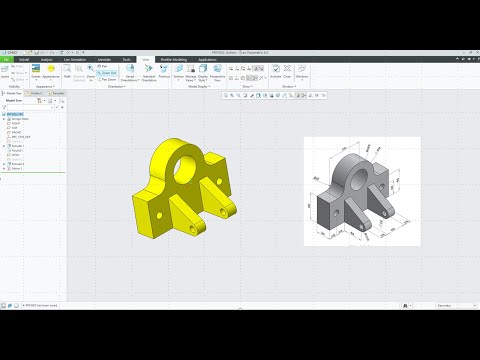Expand the Extrude 1 feature
Screen dimensions: 480x360
(x=4, y=146)
